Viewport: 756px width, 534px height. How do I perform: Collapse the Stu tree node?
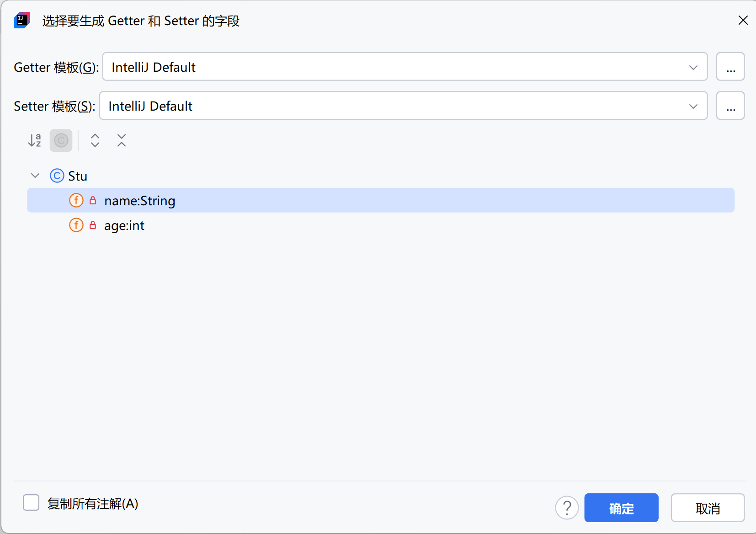click(35, 176)
